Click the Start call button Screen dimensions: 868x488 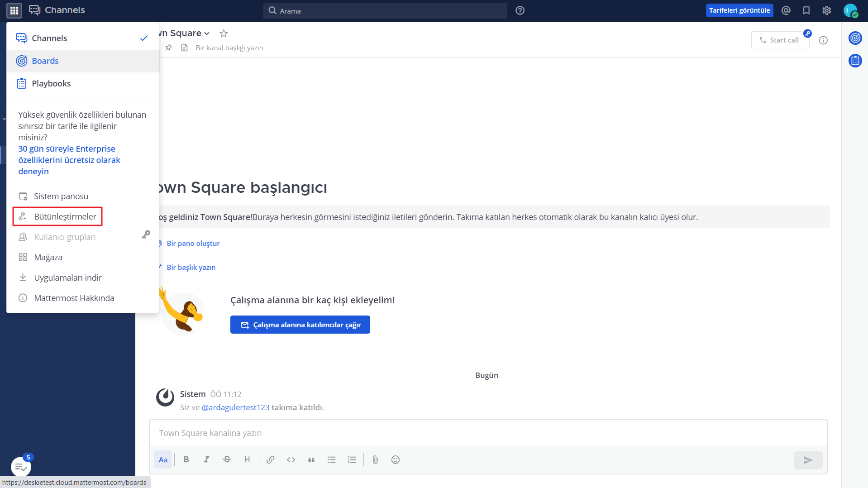pyautogui.click(x=780, y=40)
